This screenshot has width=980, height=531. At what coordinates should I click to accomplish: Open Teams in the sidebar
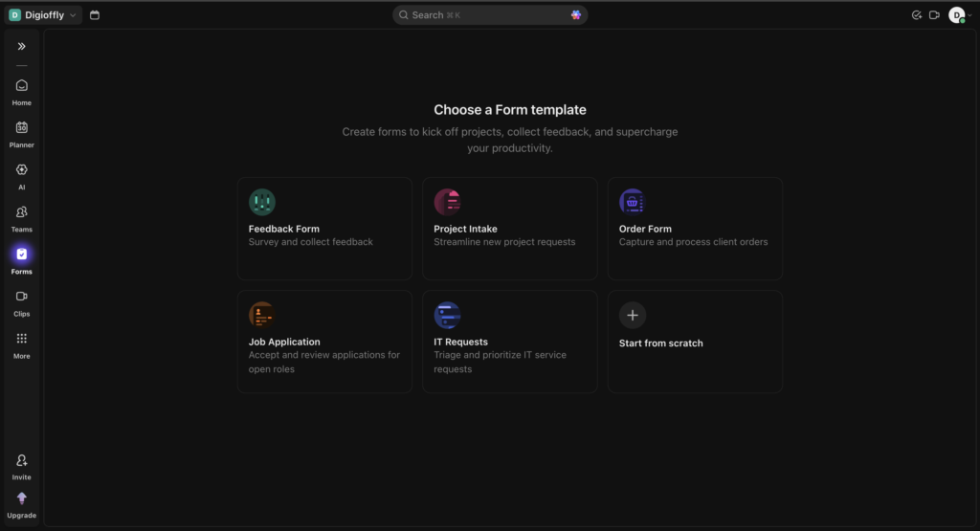point(21,219)
